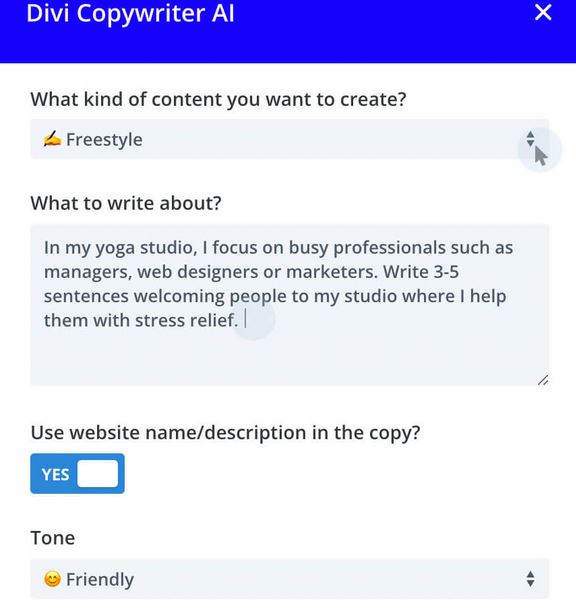
Task: Open the Friendly tone dropdown
Action: click(x=290, y=578)
